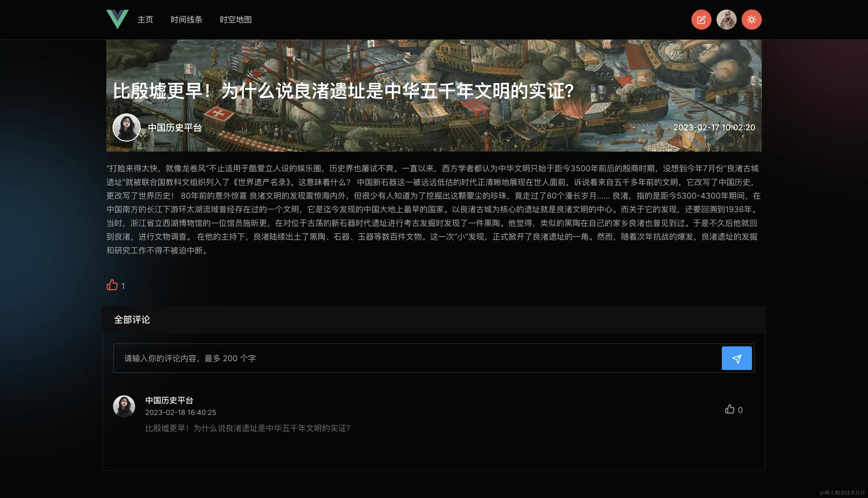Click the 全部评论 section header
This screenshot has height=498, width=868.
pos(132,320)
